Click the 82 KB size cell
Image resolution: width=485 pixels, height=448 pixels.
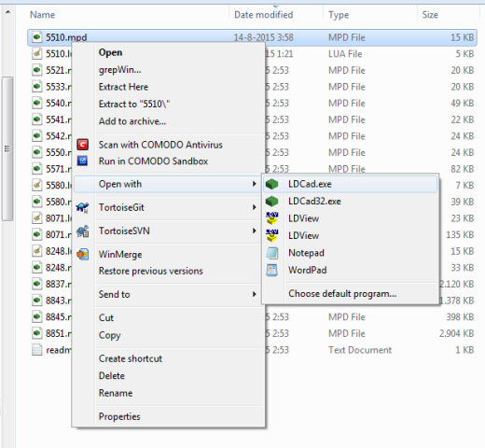pyautogui.click(x=463, y=169)
